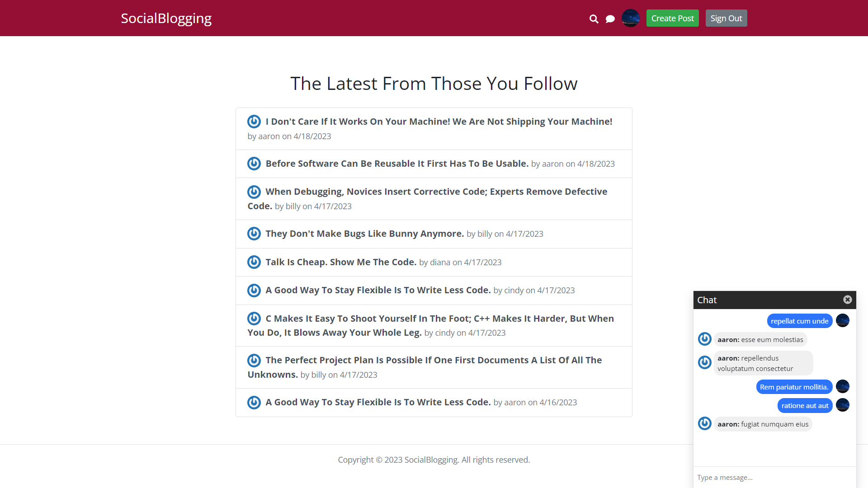The height and width of the screenshot is (488, 868).
Task: Click the 'Type a message...' chat input
Action: tap(774, 477)
